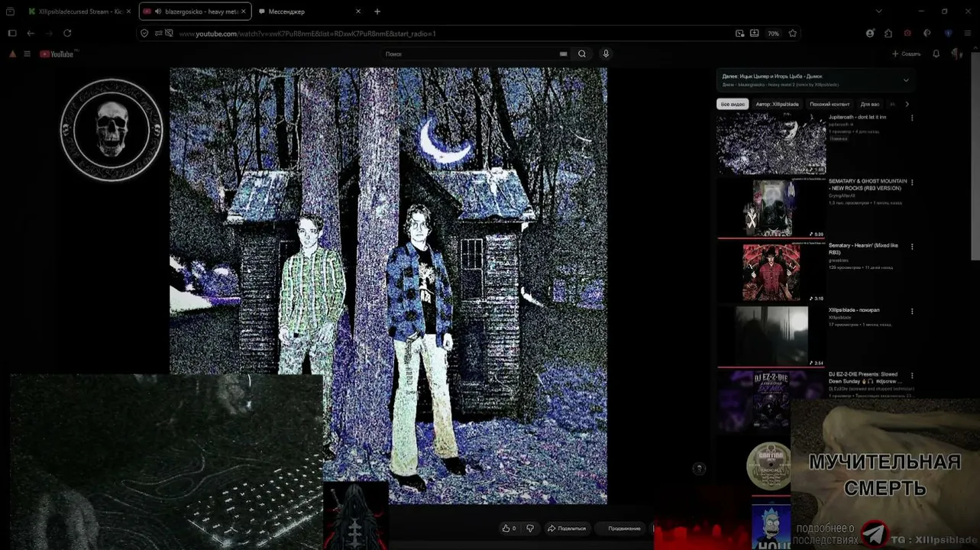This screenshot has height=550, width=980.
Task: Like the video with the thumbs up
Action: point(508,529)
